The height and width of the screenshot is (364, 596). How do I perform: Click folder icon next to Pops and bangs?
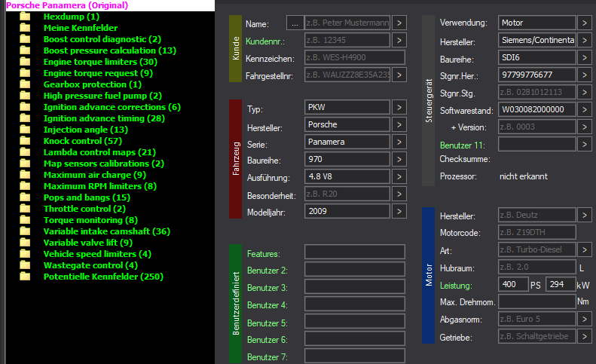point(25,197)
